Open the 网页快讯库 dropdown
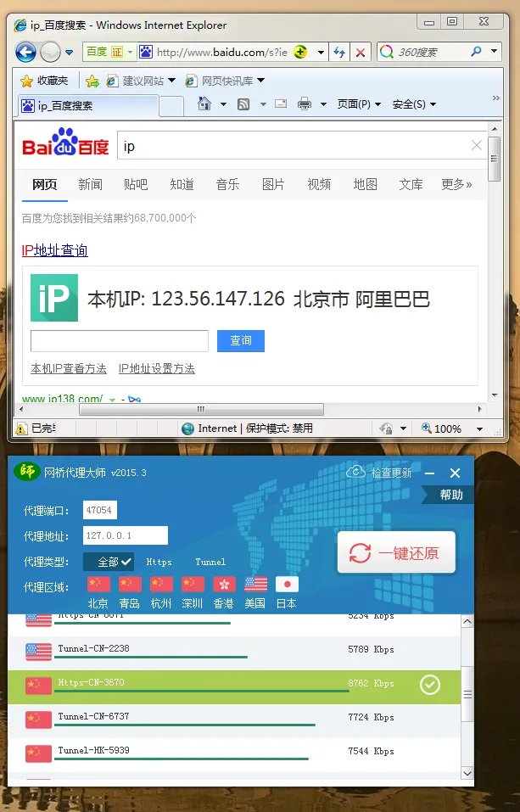 point(260,81)
